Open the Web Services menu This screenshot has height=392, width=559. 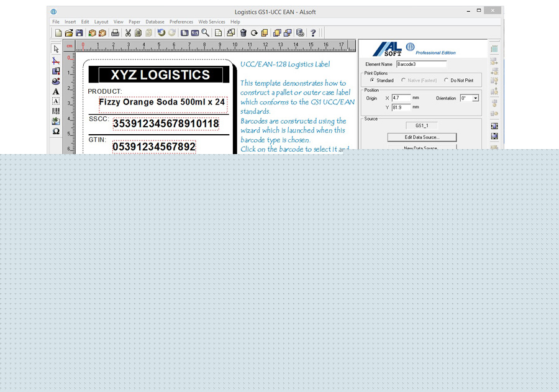(x=211, y=22)
